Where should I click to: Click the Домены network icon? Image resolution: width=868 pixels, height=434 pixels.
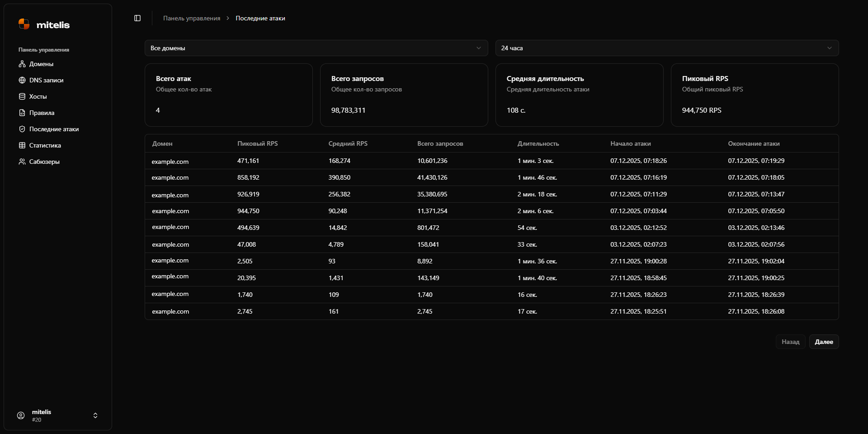[22, 64]
